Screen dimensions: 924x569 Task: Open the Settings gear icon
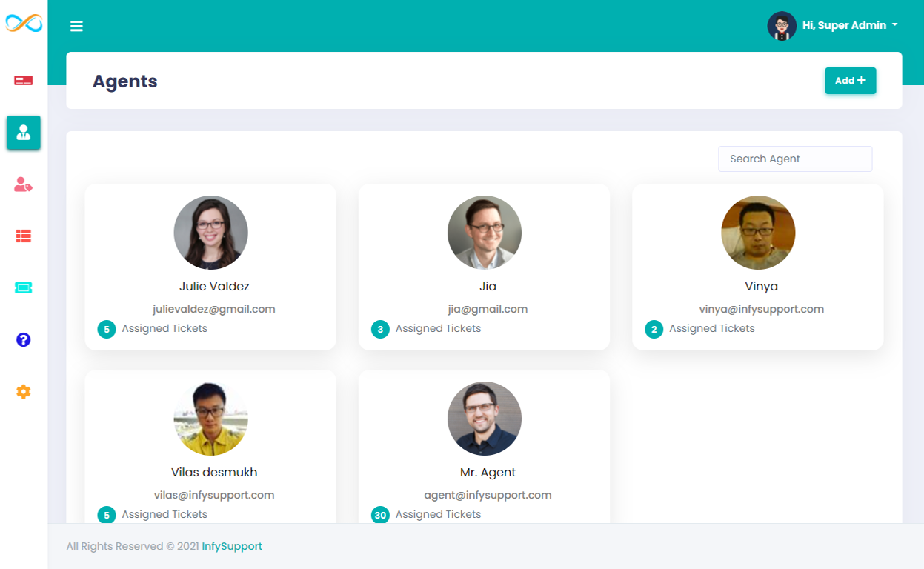[23, 391]
